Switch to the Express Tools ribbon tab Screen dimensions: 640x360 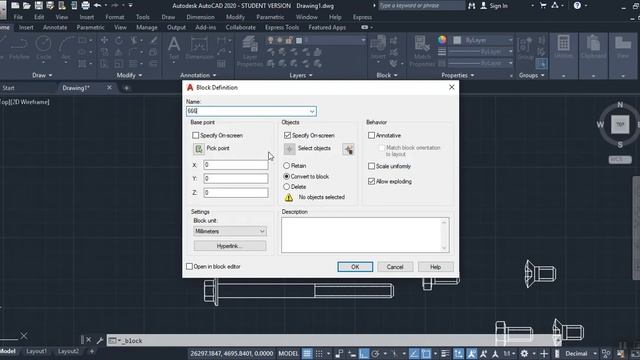pyautogui.click(x=282, y=27)
